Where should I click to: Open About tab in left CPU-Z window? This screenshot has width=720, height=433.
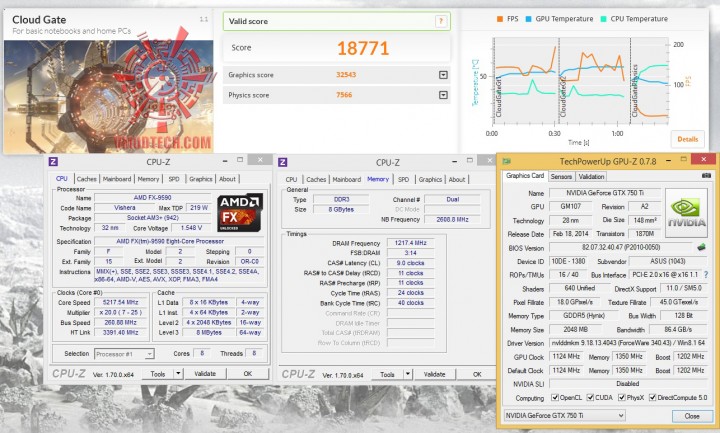point(227,179)
